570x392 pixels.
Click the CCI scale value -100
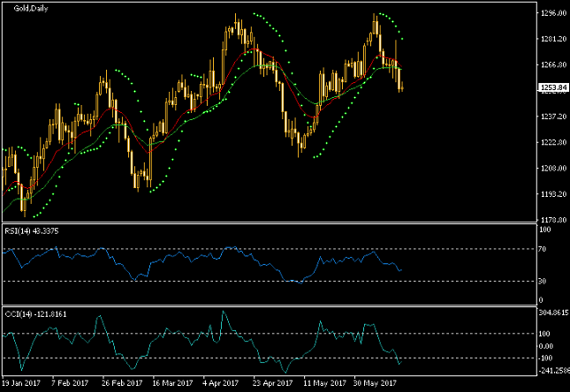(x=545, y=358)
